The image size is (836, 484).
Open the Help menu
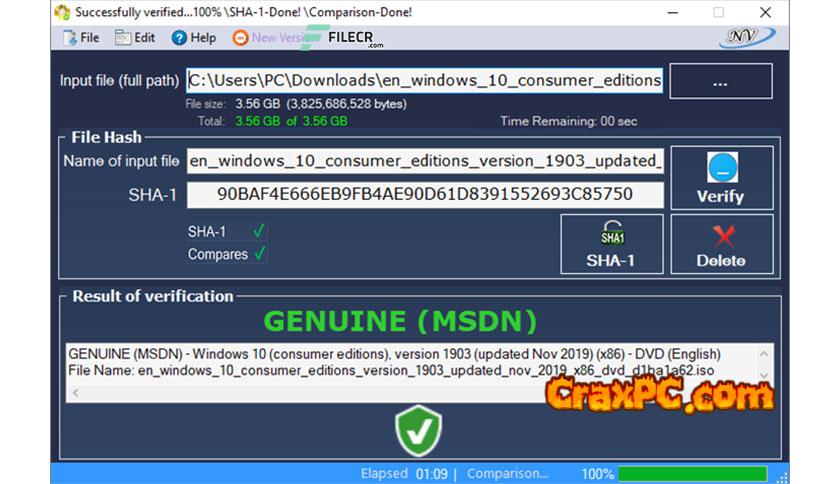pyautogui.click(x=193, y=38)
